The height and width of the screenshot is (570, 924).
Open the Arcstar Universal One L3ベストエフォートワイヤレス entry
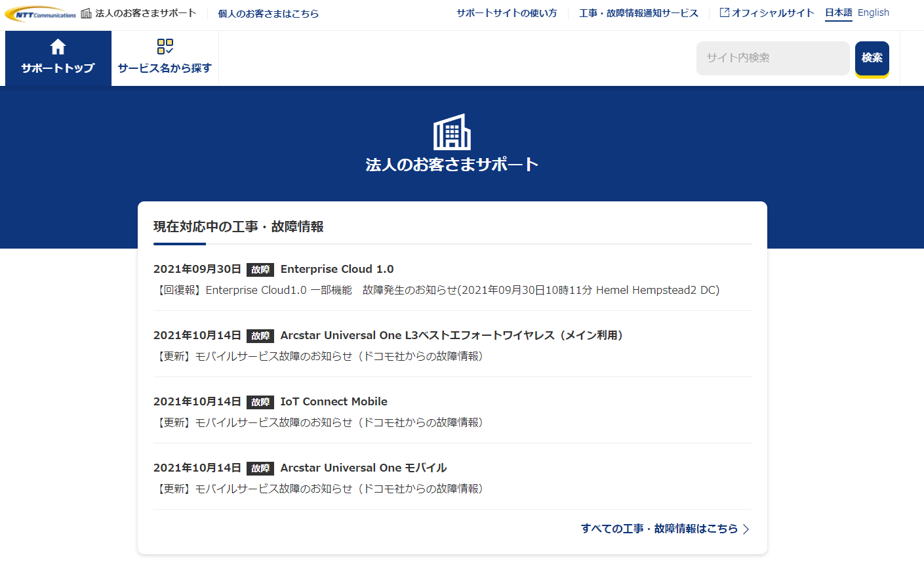point(451,335)
